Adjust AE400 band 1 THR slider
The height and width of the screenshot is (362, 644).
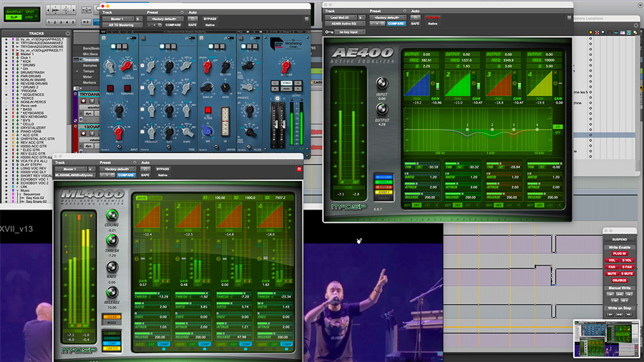click(x=421, y=164)
